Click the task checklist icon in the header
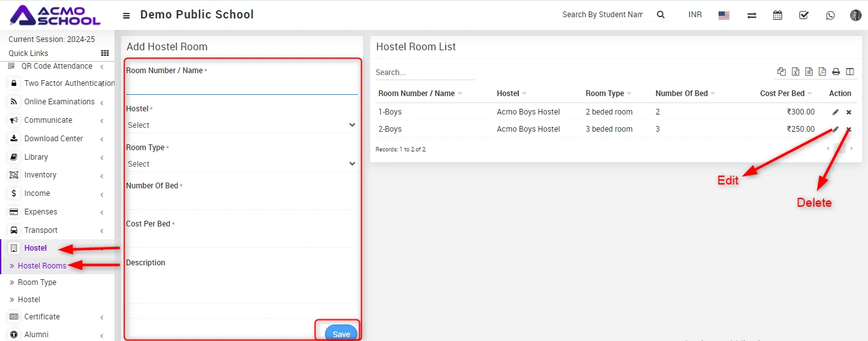 tap(804, 15)
